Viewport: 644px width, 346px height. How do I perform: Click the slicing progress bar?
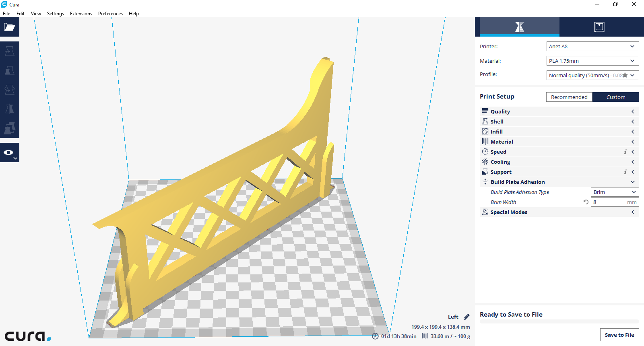pyautogui.click(x=559, y=321)
